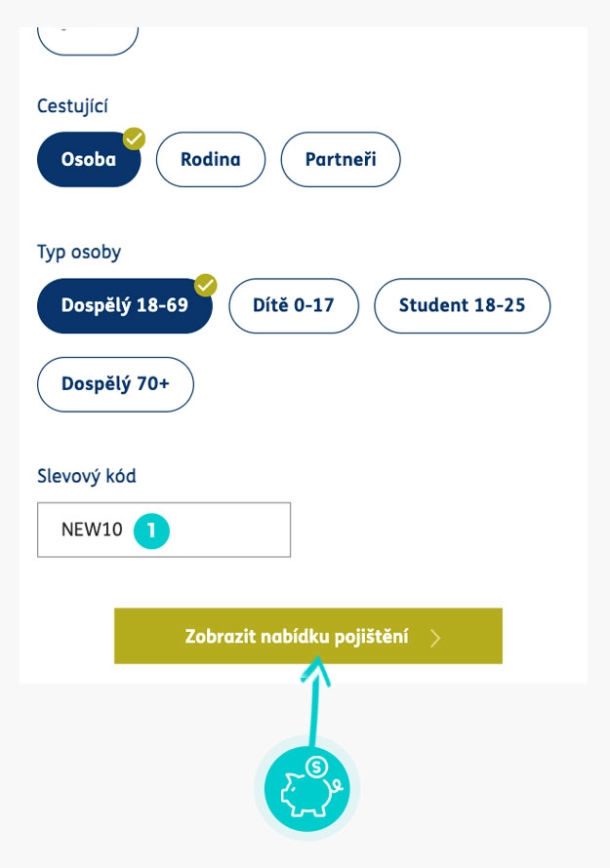Pick Partneři under Cestující
The width and height of the screenshot is (610, 868).
click(341, 159)
